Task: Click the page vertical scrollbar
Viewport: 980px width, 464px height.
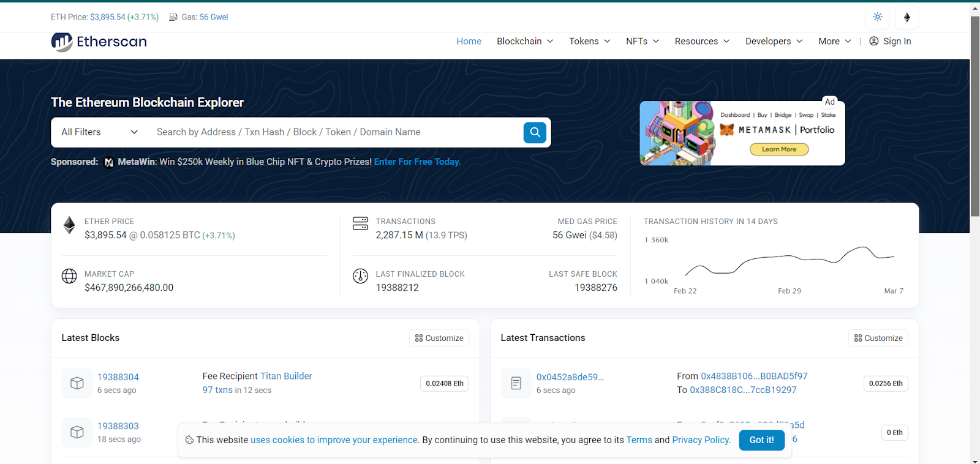Action: click(975, 116)
